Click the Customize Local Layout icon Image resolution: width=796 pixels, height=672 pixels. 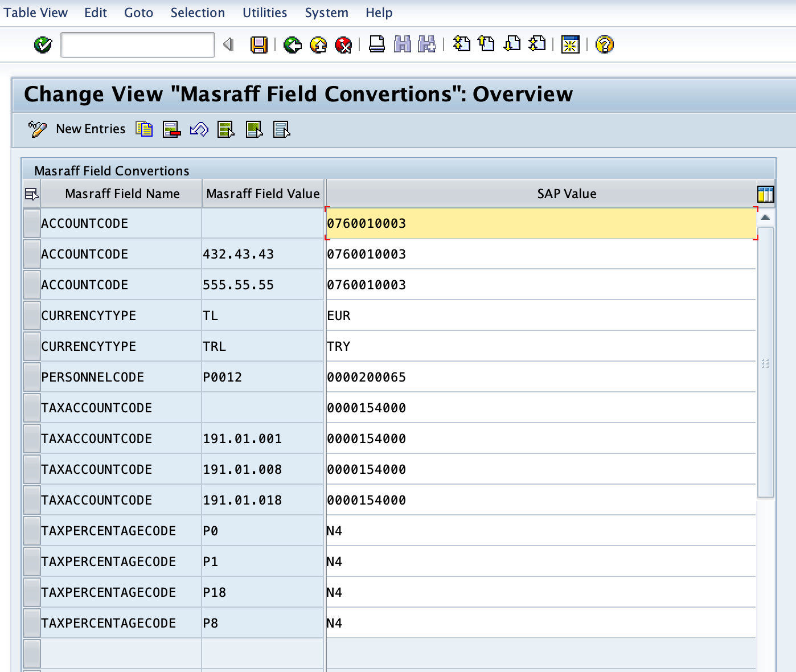coord(571,44)
